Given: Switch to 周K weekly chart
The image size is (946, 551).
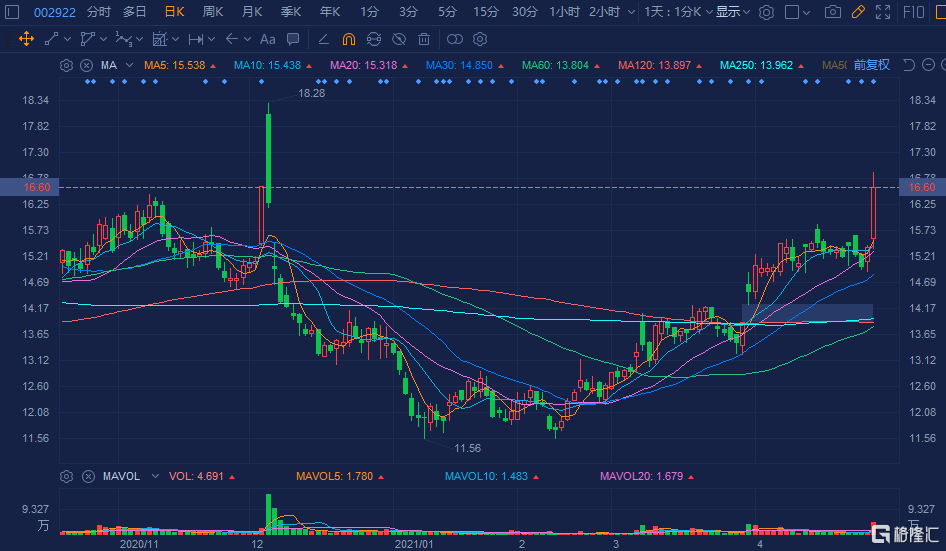Looking at the screenshot, I should [213, 12].
